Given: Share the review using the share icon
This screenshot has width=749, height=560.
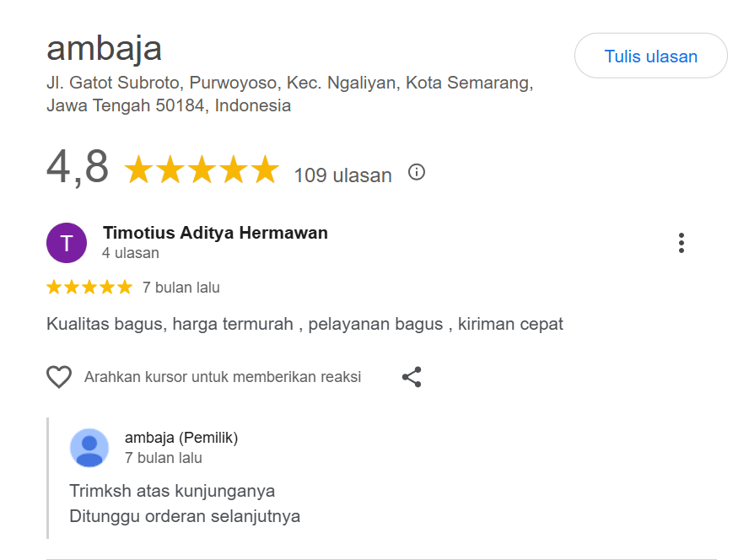Looking at the screenshot, I should 412,377.
